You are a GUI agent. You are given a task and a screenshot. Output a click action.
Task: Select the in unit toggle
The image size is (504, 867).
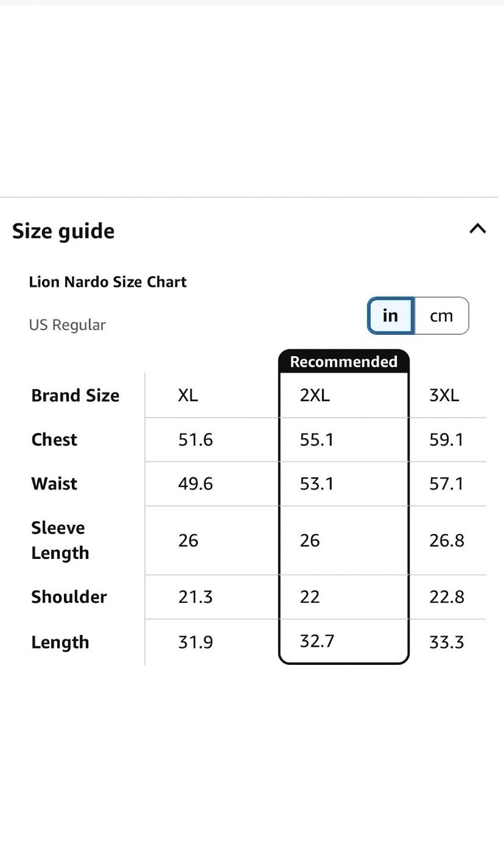click(390, 316)
